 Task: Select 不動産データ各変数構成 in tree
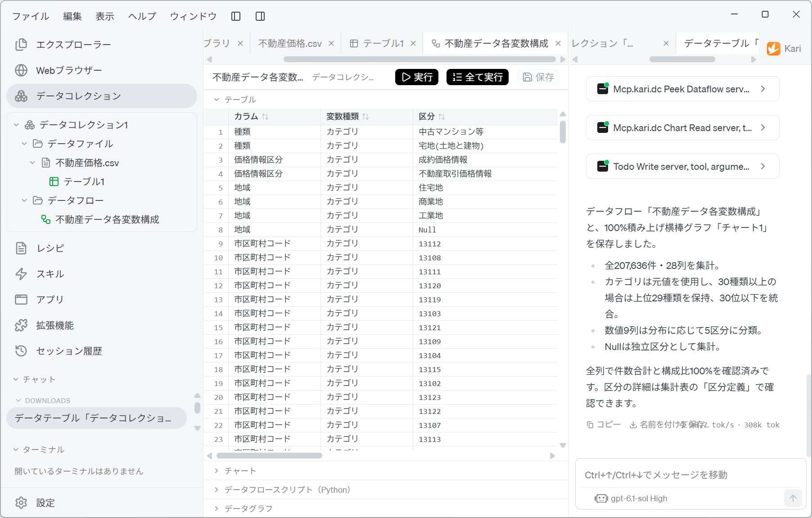tap(107, 219)
